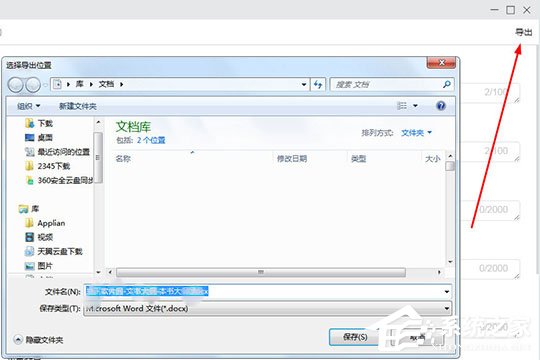Click the refresh icon beside the address bar
The width and height of the screenshot is (540, 360).
[x=318, y=84]
